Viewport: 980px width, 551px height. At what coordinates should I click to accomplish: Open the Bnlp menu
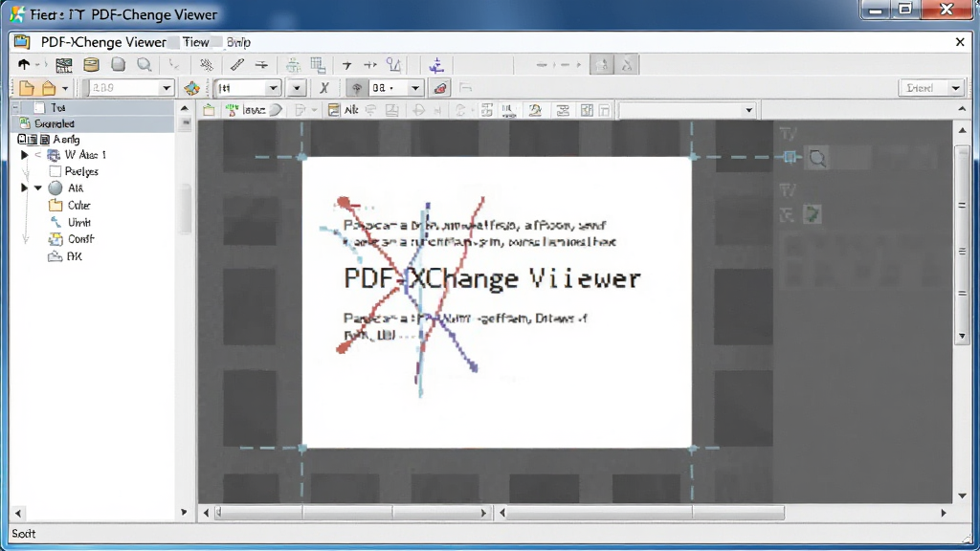point(238,42)
